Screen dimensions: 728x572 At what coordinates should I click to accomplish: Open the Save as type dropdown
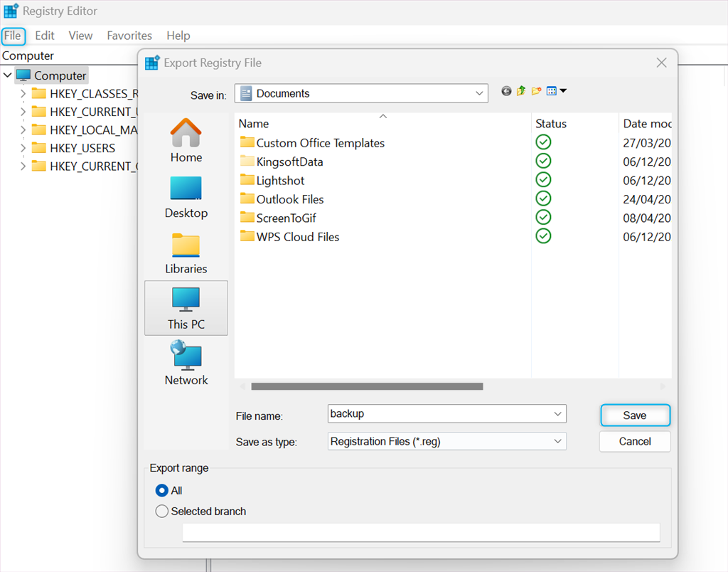click(x=557, y=442)
